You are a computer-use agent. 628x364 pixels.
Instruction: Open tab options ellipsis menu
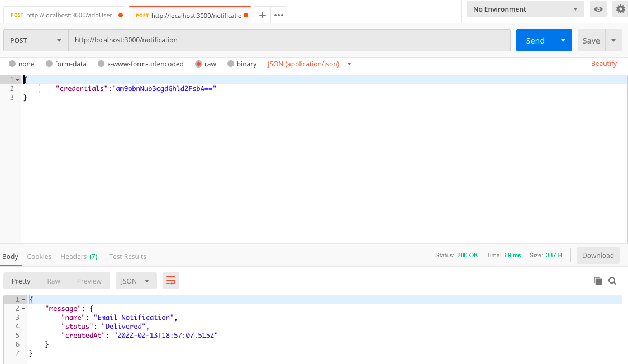[x=279, y=15]
